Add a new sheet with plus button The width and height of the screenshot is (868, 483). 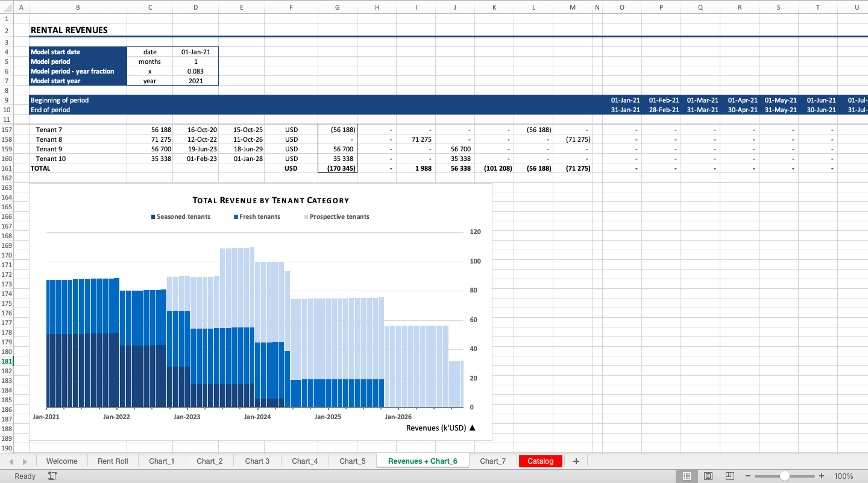[576, 461]
